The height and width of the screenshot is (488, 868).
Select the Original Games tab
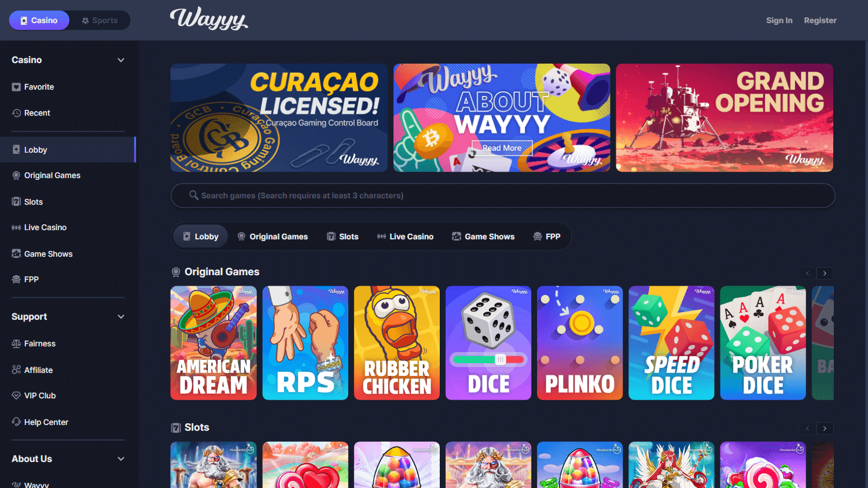(x=273, y=236)
